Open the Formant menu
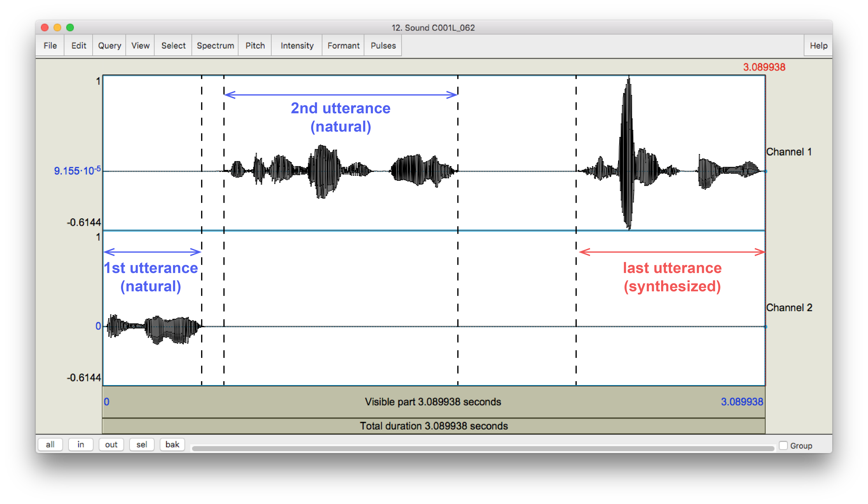This screenshot has height=504, width=868. tap(343, 45)
